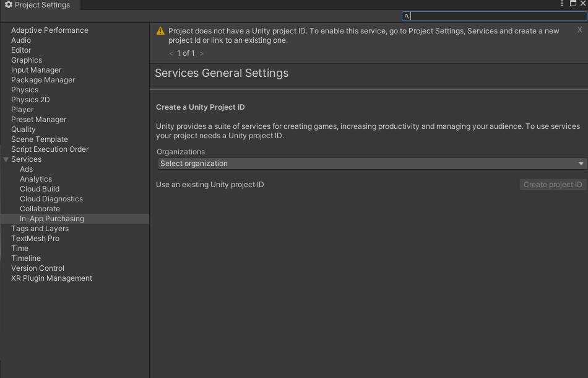Open Preset Manager settings
Screen dimensions: 588x378
coord(38,120)
